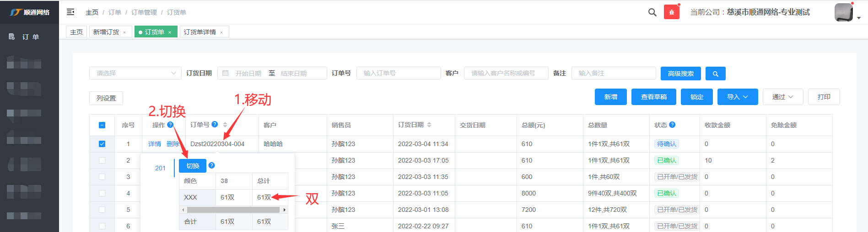Expand the 导入 dropdown button

(x=737, y=97)
